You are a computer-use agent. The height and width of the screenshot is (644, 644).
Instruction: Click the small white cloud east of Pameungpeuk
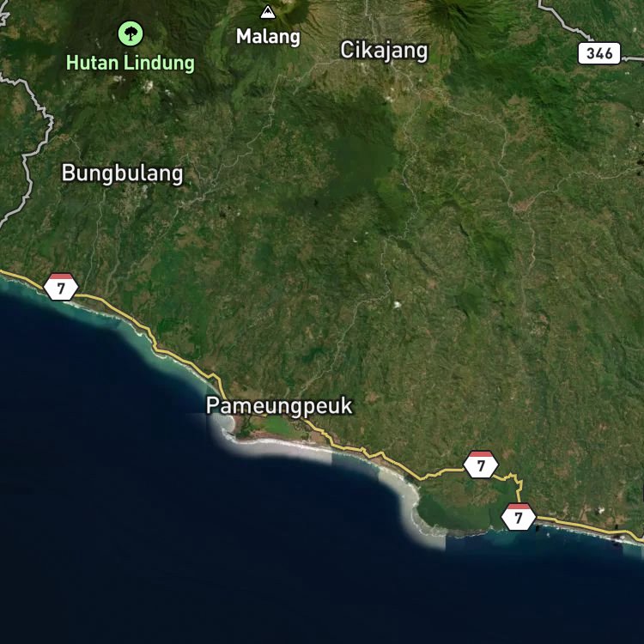tap(397, 304)
